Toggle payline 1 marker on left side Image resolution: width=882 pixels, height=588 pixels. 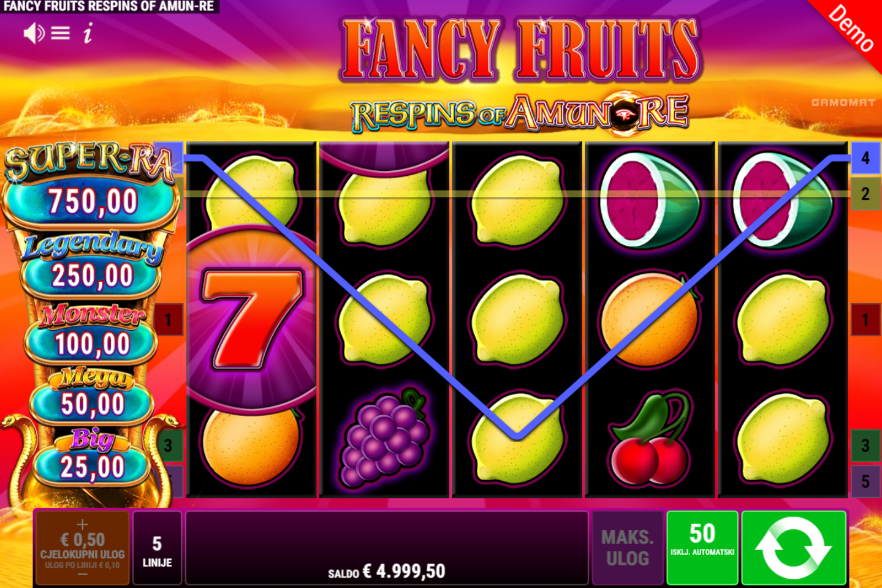pos(169,320)
